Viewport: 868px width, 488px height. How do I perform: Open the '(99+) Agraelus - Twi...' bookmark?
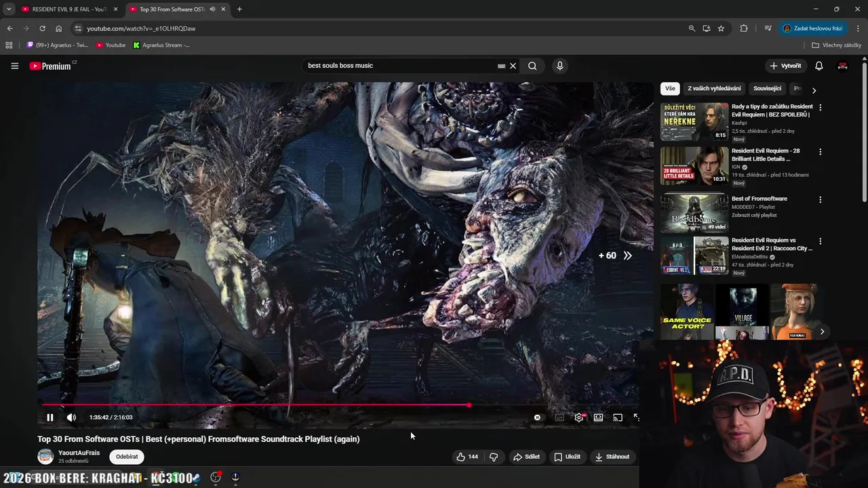[x=58, y=45]
